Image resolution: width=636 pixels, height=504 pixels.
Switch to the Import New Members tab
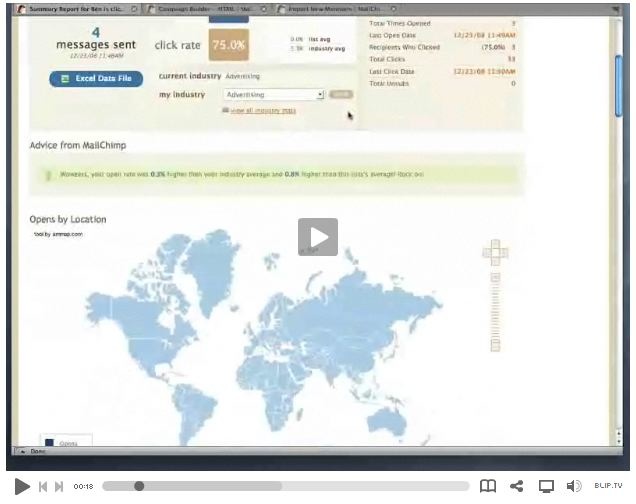(334, 9)
